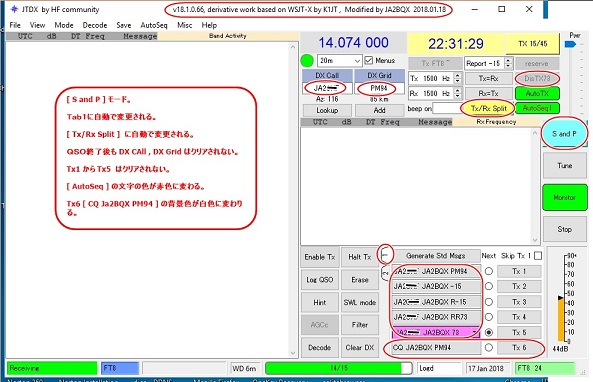Click the Lookup button

(x=327, y=110)
